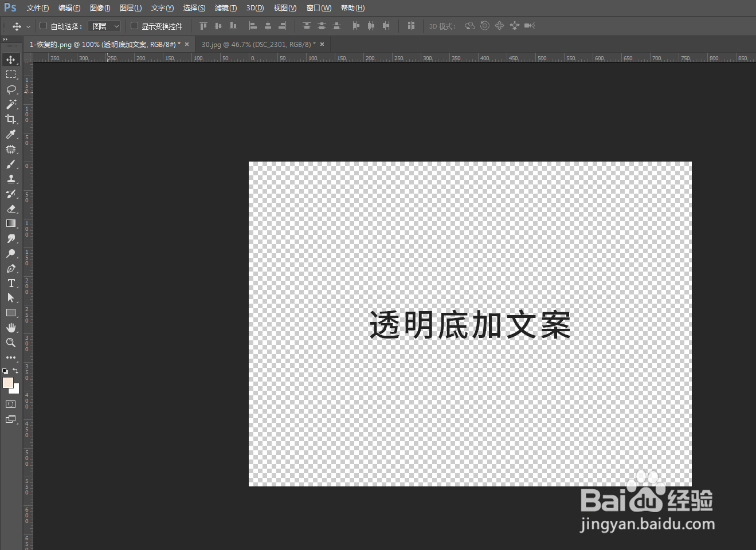
Task: Open the 滤镜(T) menu
Action: (x=226, y=8)
